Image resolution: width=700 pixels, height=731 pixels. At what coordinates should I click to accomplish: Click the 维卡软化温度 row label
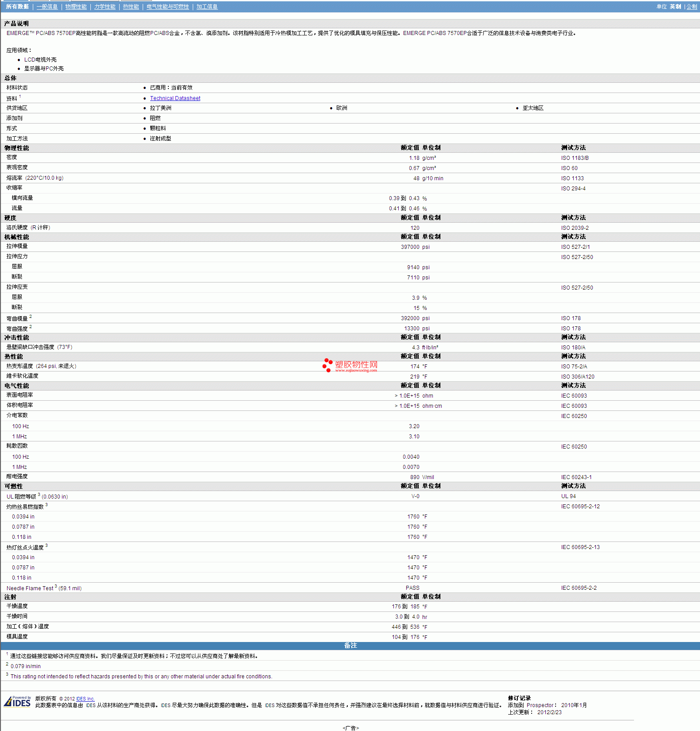coord(22,376)
